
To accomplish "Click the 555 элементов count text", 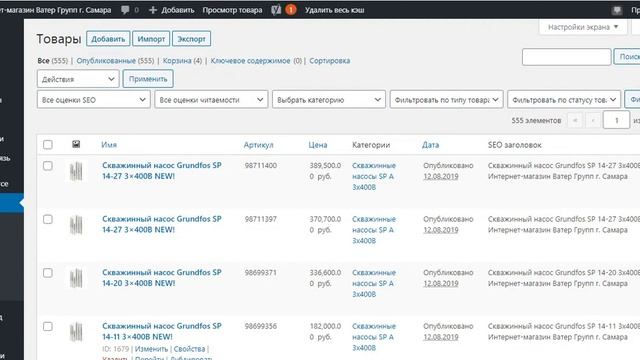I will click(x=536, y=120).
